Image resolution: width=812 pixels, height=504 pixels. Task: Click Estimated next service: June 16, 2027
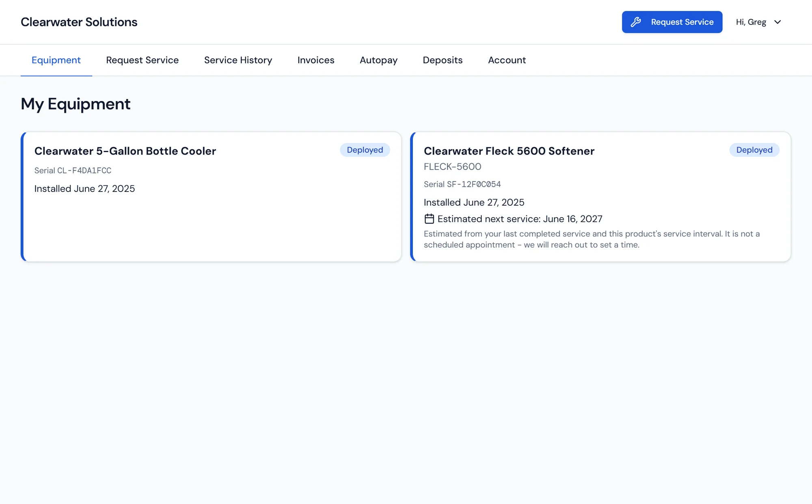click(520, 219)
